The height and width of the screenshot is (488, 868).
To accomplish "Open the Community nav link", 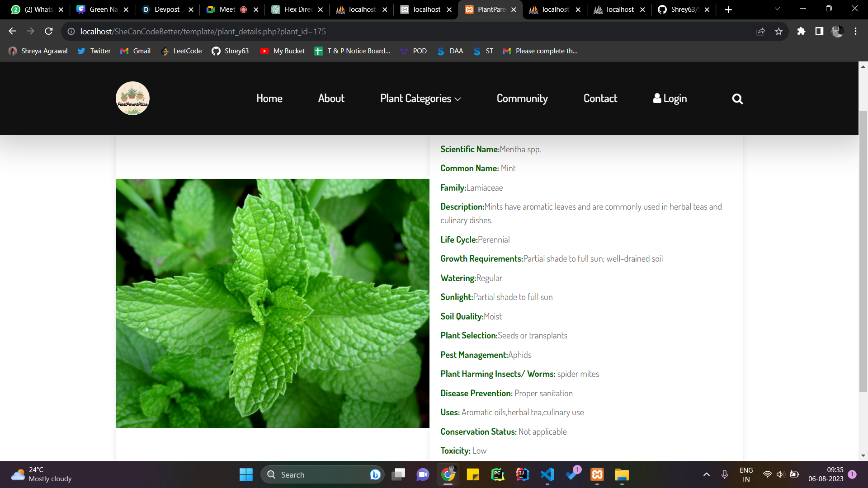I will (522, 99).
